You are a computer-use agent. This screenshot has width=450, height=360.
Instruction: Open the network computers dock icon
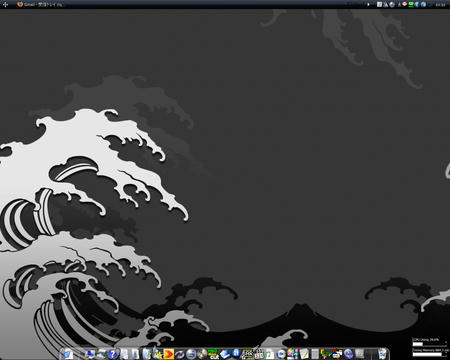pyautogui.click(x=90, y=354)
